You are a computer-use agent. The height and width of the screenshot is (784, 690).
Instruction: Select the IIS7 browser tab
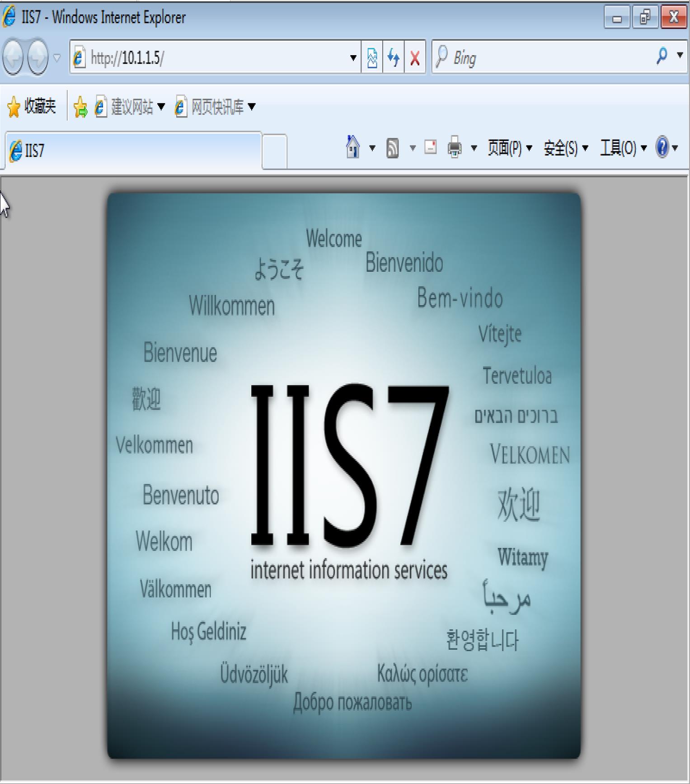point(133,150)
